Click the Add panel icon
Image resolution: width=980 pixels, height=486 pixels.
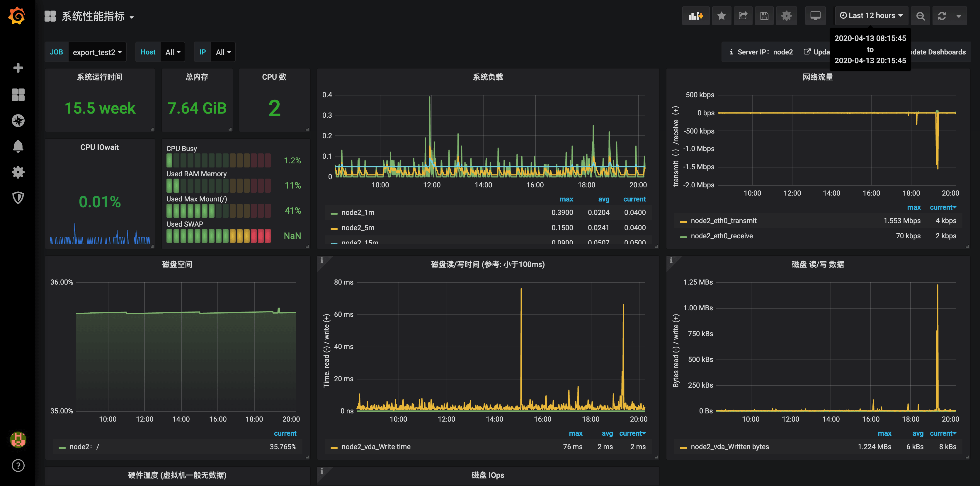click(696, 16)
